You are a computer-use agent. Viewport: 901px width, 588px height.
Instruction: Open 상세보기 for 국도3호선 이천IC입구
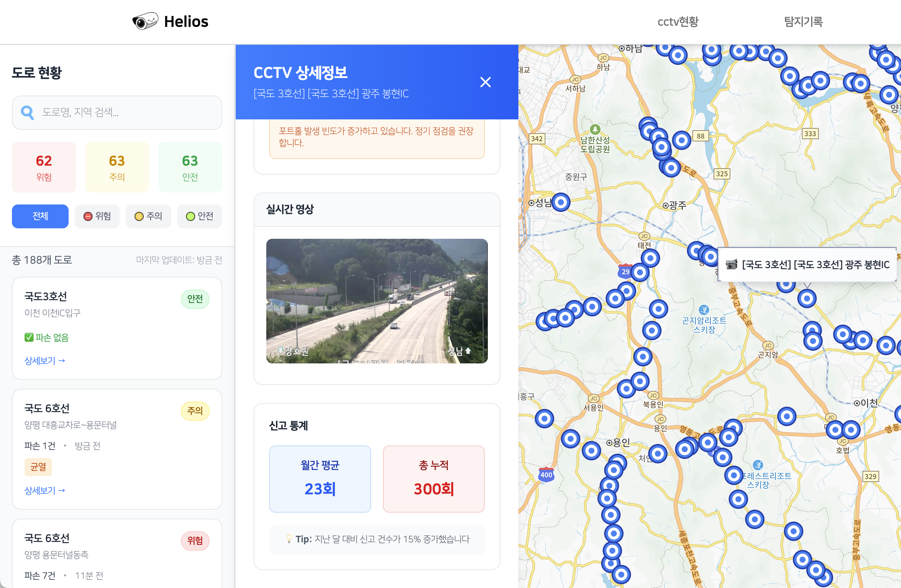(45, 360)
